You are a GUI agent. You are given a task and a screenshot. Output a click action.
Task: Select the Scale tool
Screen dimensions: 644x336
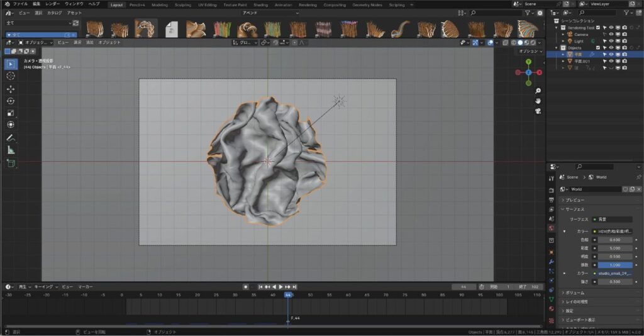tap(11, 113)
